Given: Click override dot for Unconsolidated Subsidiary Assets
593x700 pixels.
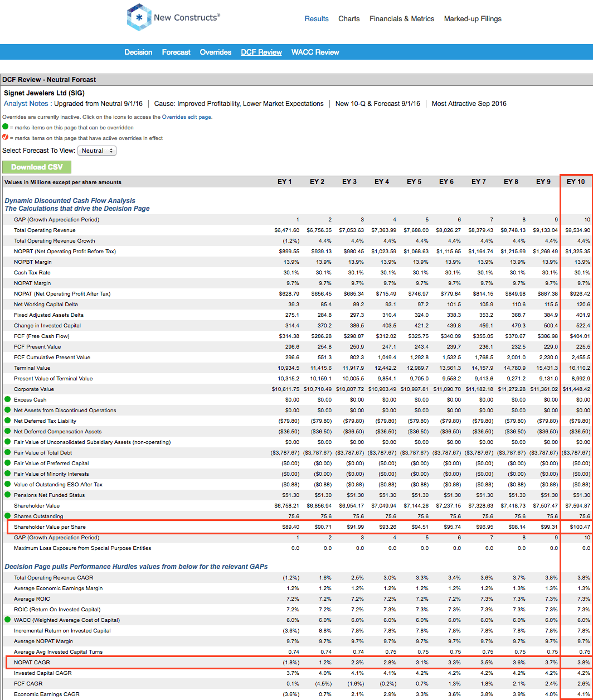Looking at the screenshot, I should pos(7,442).
